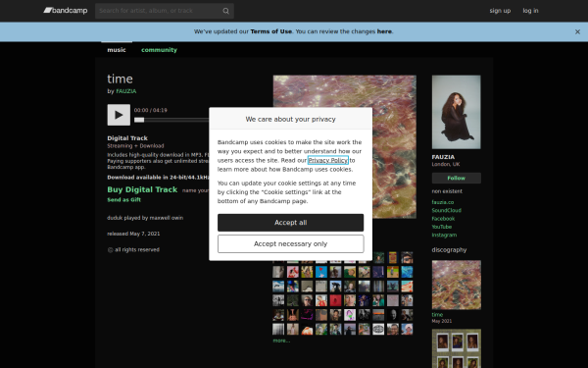
Task: Click the 'Digital Track' heading text
Action: point(127,138)
